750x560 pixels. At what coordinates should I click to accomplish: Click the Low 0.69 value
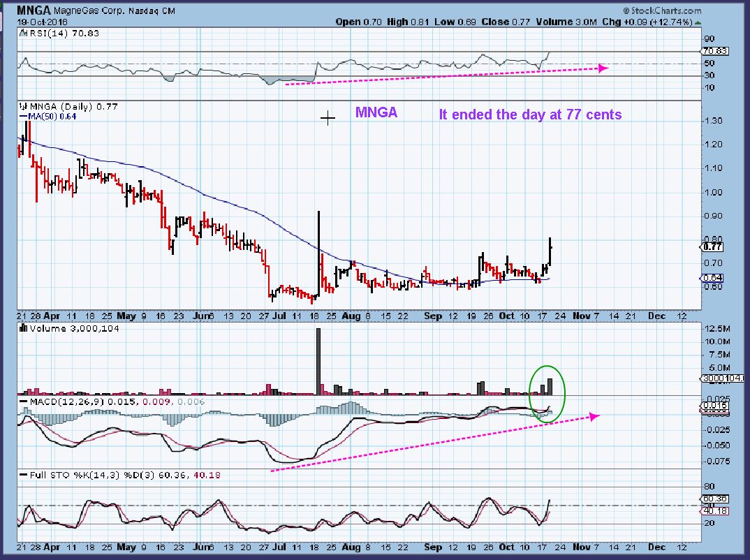[x=455, y=22]
